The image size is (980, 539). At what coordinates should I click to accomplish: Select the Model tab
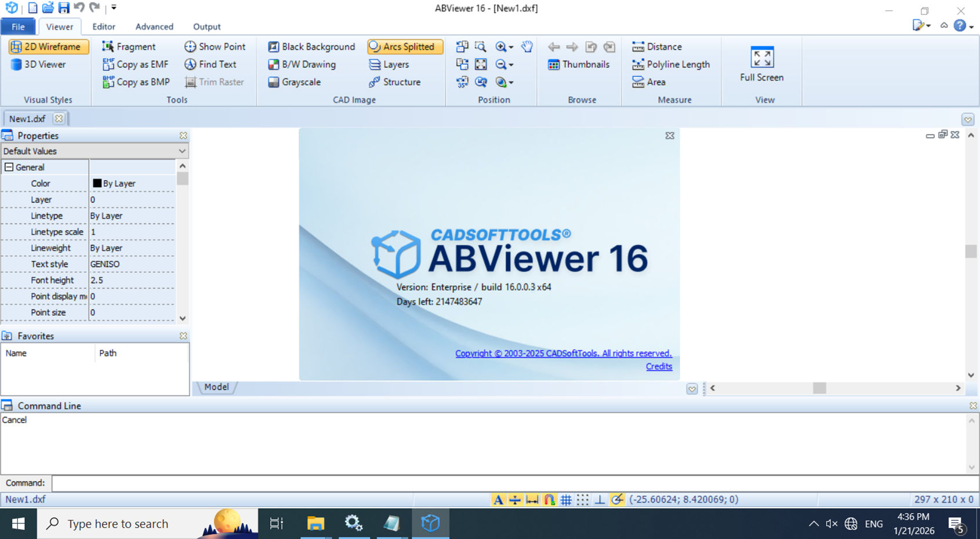pos(216,387)
